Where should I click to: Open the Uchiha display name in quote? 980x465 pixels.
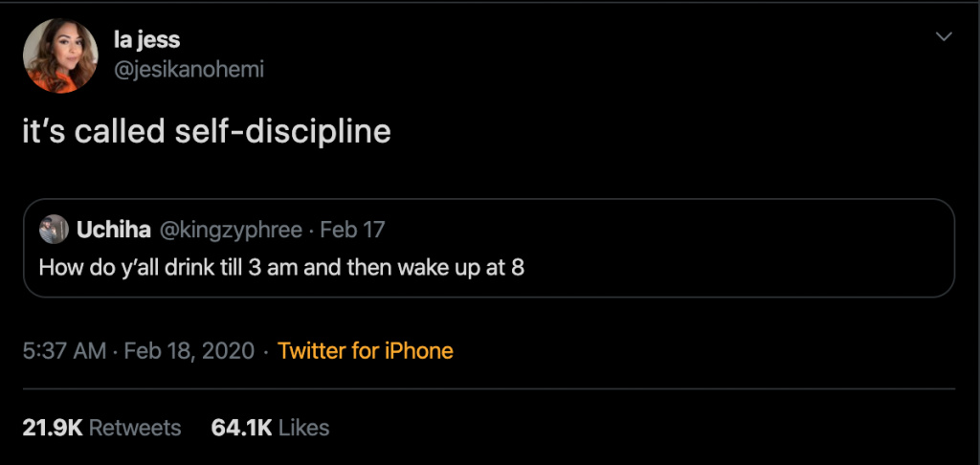tap(114, 230)
